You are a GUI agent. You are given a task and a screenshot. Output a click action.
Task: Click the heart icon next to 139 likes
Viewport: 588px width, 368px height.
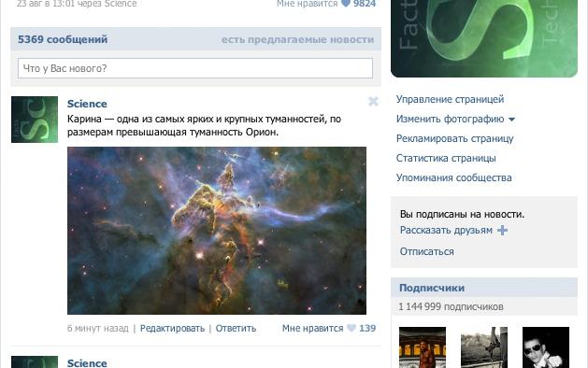click(351, 328)
